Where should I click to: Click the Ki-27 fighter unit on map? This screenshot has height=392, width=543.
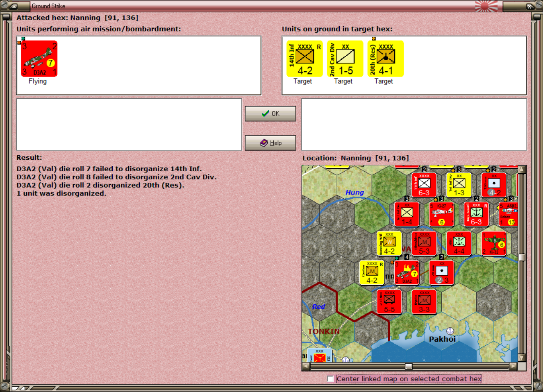point(442,214)
